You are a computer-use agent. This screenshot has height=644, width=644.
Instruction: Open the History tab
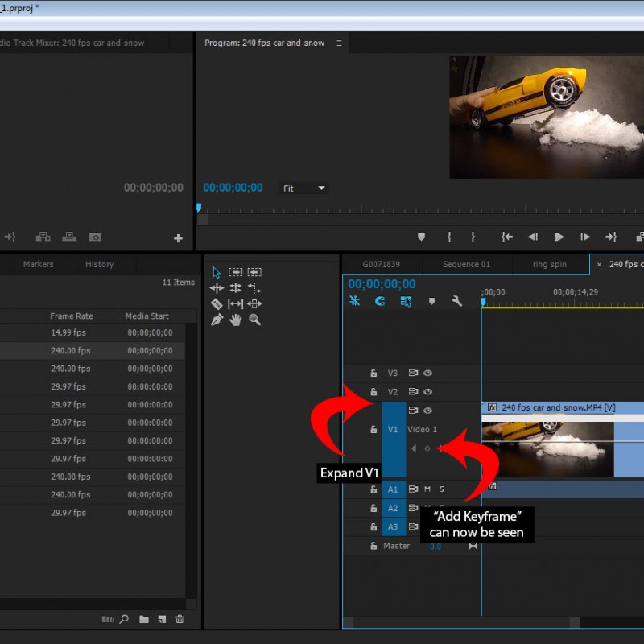[x=100, y=264]
